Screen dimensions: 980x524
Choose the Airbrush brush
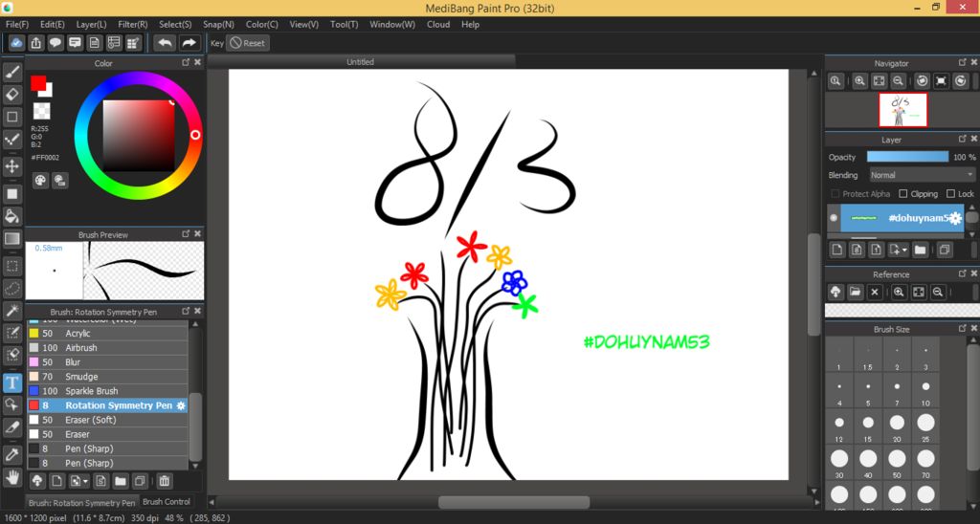pos(107,348)
